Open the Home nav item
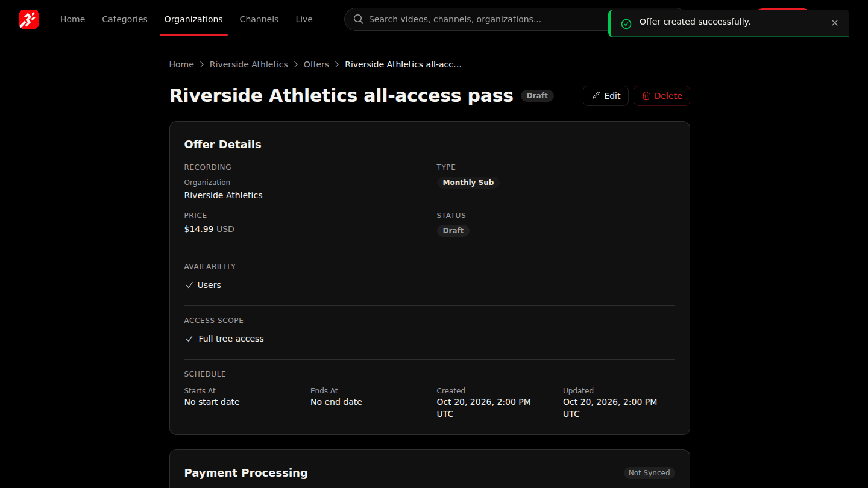868x488 pixels. 72,19
